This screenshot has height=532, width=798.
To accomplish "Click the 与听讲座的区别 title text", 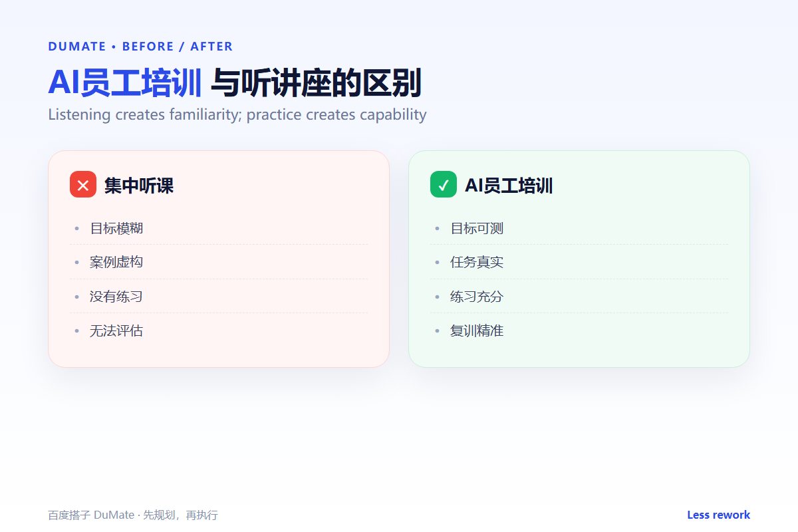I will [x=316, y=84].
